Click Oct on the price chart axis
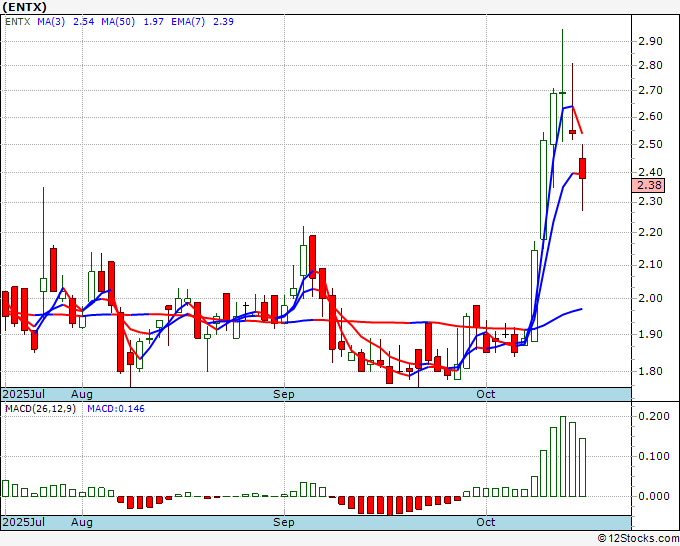 click(485, 394)
